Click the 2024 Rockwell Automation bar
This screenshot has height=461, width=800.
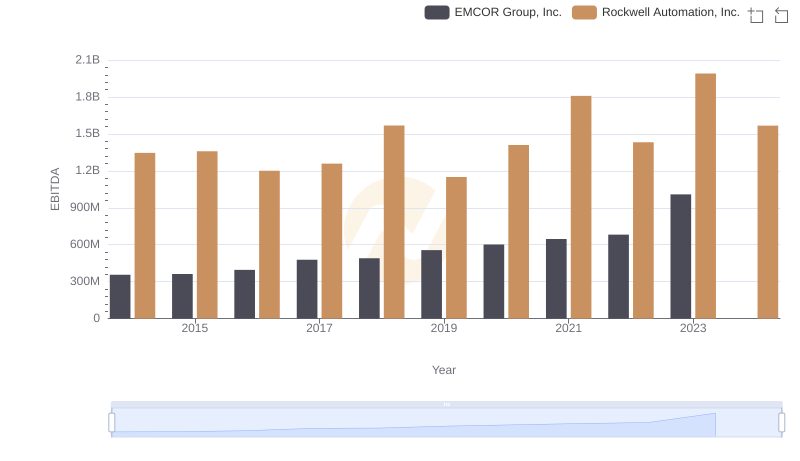[x=768, y=222]
